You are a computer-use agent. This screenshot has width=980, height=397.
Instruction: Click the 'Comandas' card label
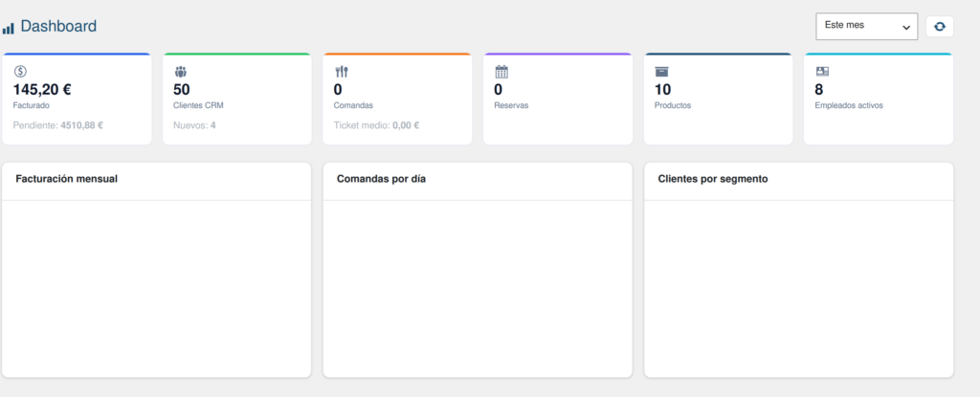[x=353, y=105]
